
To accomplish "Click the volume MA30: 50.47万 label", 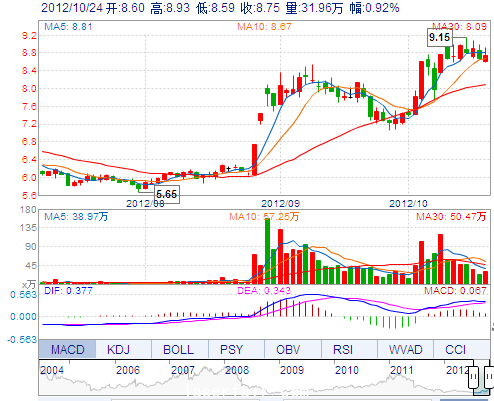I will tap(451, 217).
